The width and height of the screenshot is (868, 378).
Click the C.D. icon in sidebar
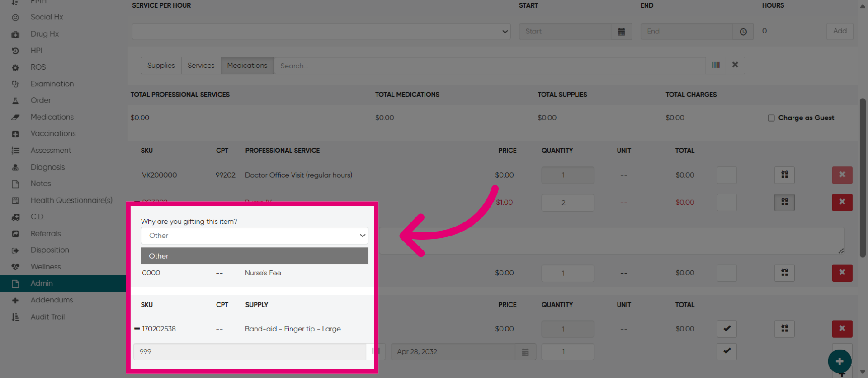point(15,217)
